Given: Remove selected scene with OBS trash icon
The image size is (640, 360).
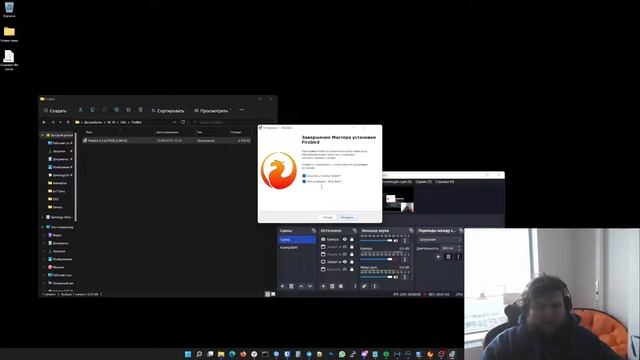Looking at the screenshot, I should [291, 286].
